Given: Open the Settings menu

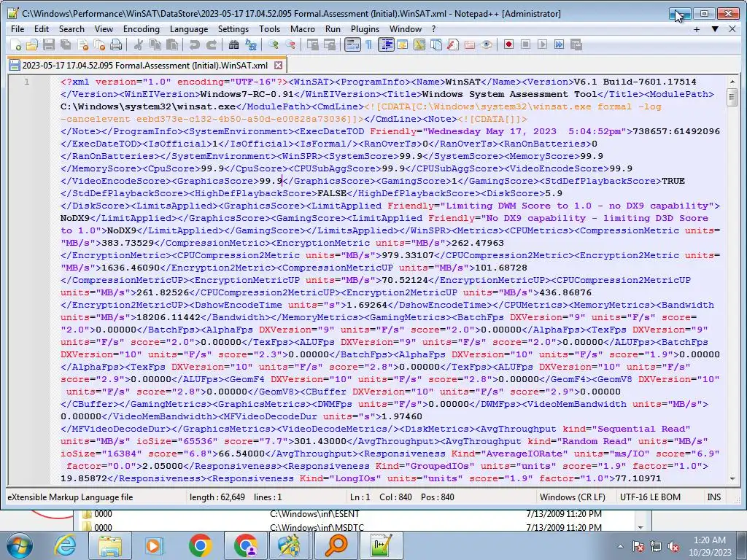Looking at the screenshot, I should (233, 29).
